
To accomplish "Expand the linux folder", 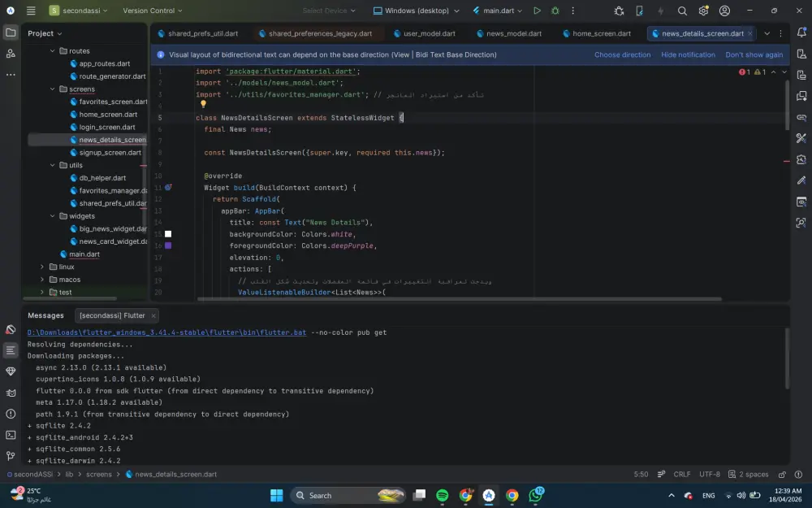I will [42, 267].
